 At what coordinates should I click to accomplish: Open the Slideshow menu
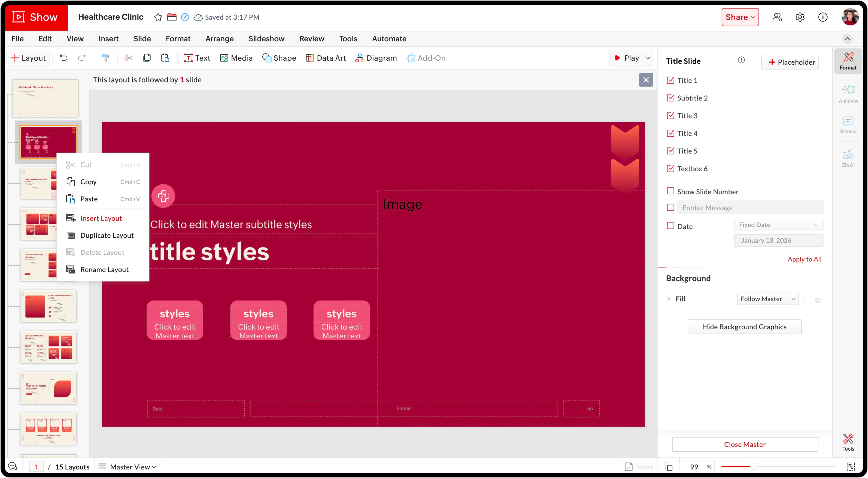click(x=266, y=39)
